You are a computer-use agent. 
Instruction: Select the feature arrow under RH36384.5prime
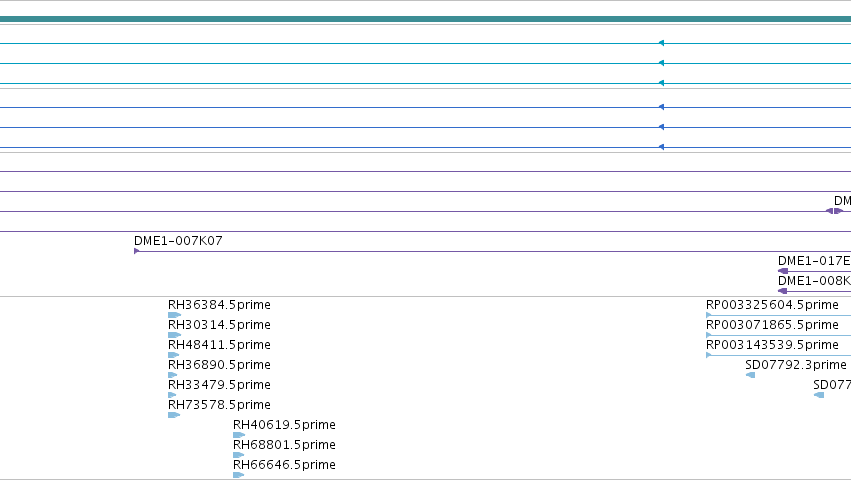click(174, 315)
